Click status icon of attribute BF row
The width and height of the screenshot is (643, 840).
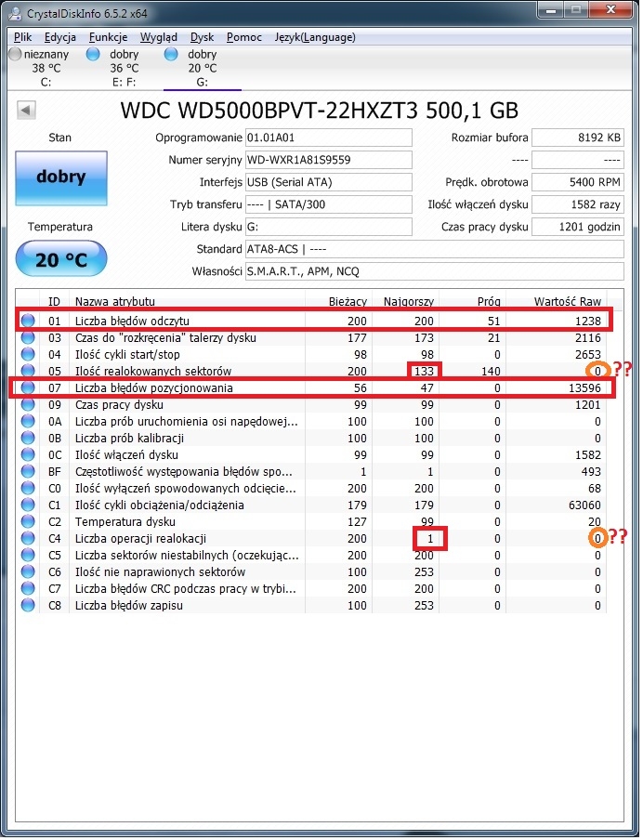[28, 471]
